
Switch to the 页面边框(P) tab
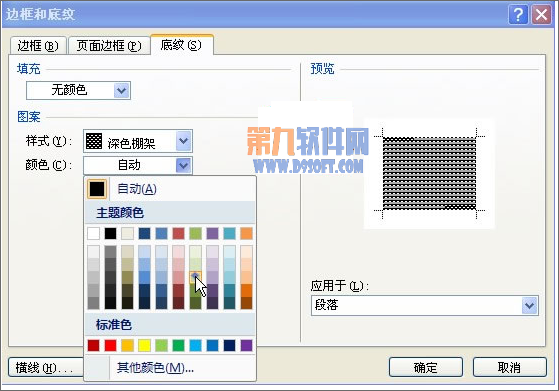(x=109, y=45)
